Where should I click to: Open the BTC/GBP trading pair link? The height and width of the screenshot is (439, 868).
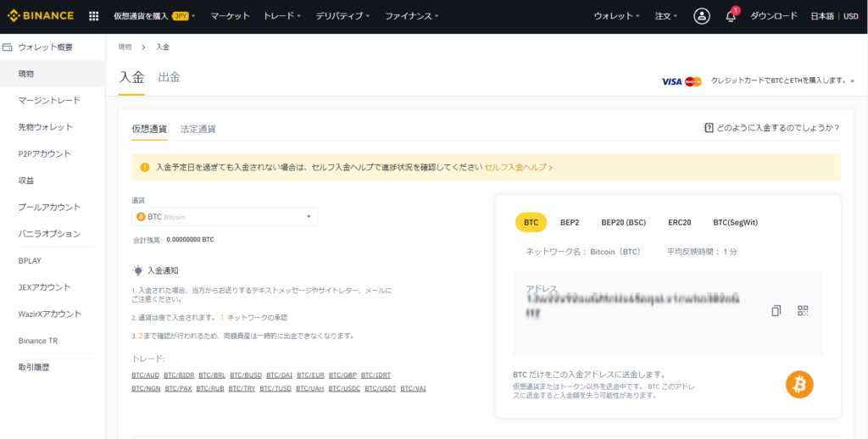[342, 375]
